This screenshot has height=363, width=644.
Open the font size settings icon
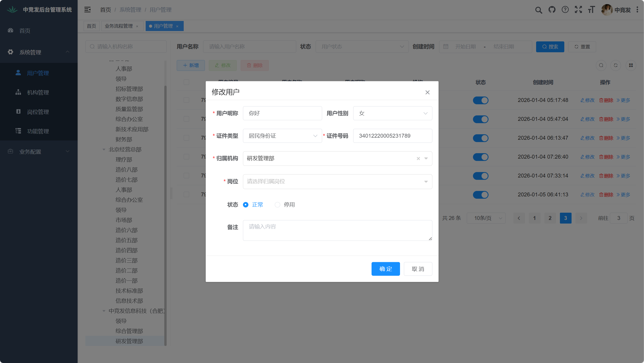point(591,10)
